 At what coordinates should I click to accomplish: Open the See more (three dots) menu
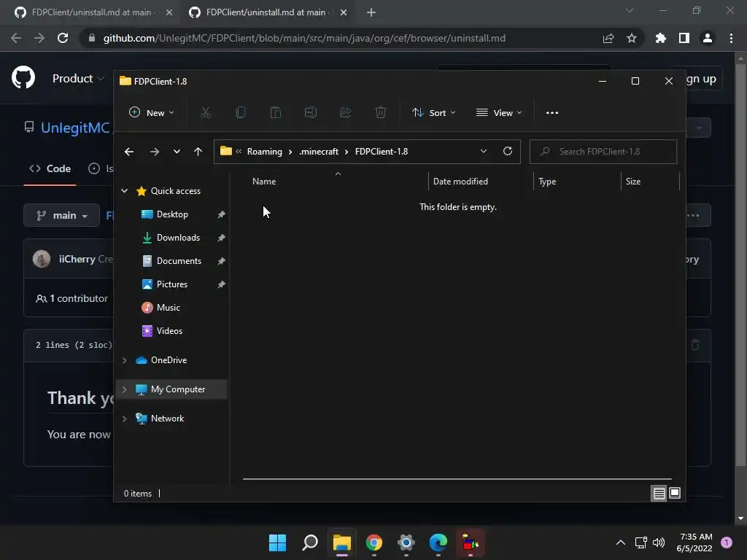tap(552, 113)
